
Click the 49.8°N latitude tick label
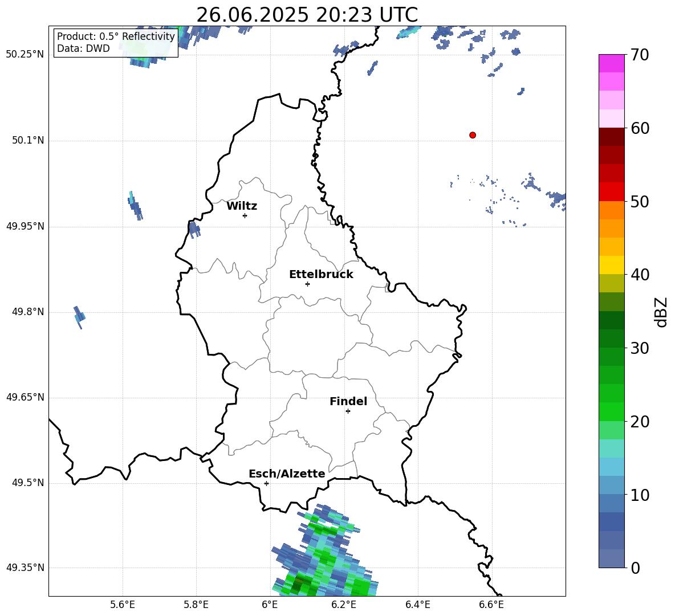pos(28,312)
